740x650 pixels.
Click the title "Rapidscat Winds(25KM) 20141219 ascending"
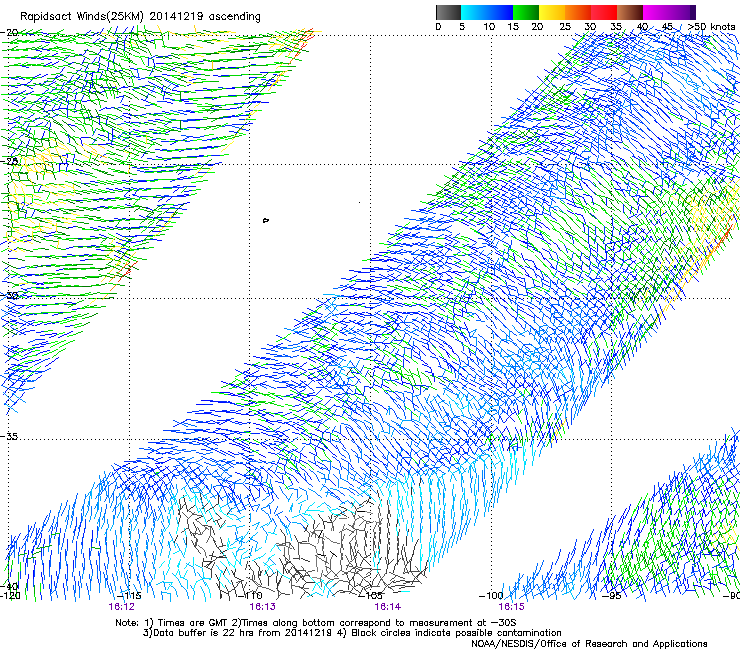[x=140, y=16]
